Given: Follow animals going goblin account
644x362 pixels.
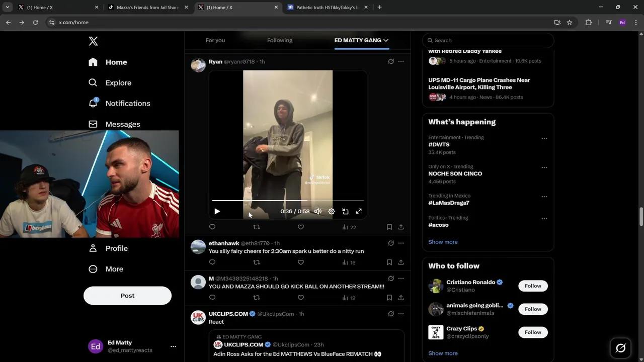Looking at the screenshot, I should point(533,309).
